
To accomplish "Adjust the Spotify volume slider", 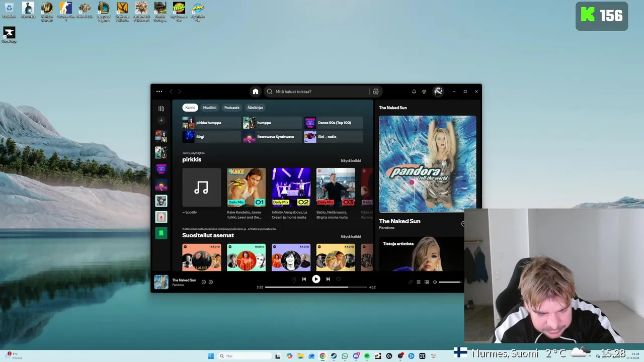I will tap(450, 282).
